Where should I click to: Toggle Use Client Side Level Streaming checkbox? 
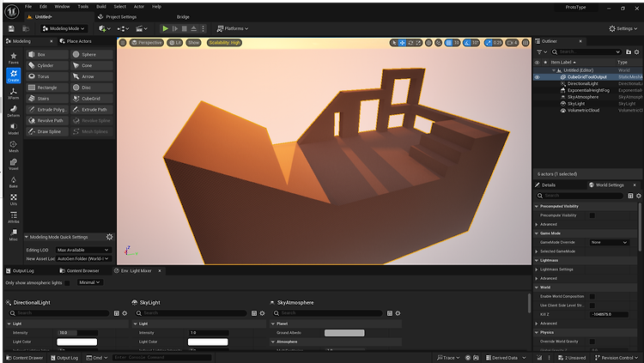(592, 306)
